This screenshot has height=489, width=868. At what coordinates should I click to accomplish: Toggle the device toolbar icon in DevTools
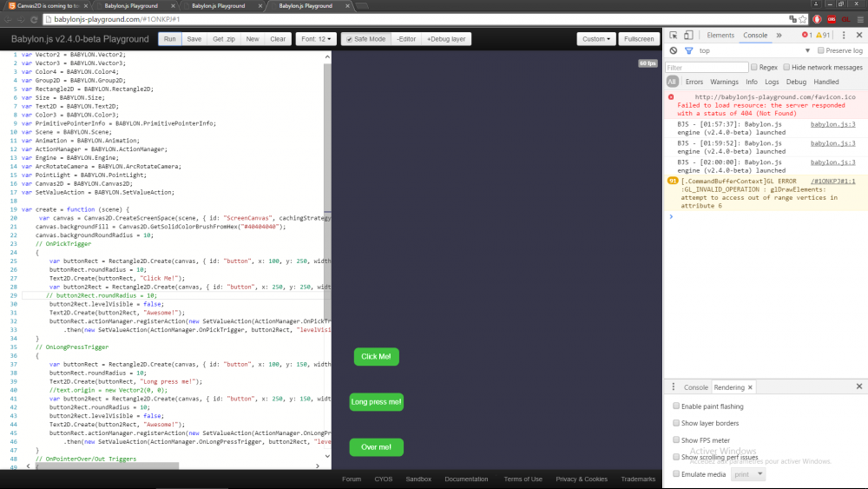pyautogui.click(x=688, y=35)
